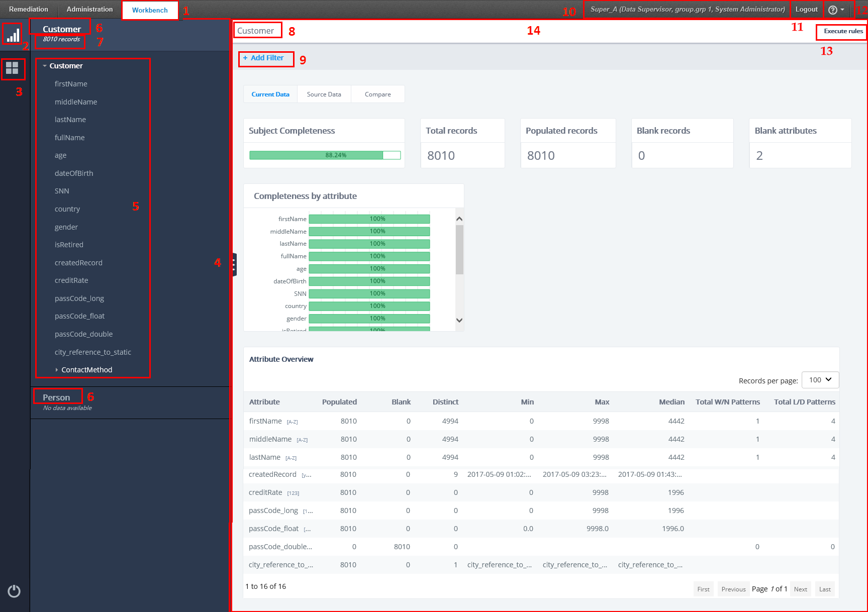Go to the Next page
This screenshot has width=868, height=612.
coord(800,589)
